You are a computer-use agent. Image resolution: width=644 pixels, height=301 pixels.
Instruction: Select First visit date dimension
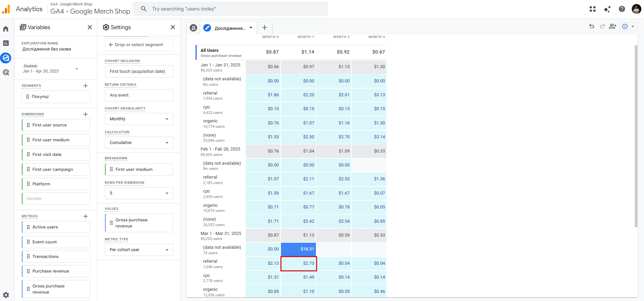pyautogui.click(x=56, y=155)
